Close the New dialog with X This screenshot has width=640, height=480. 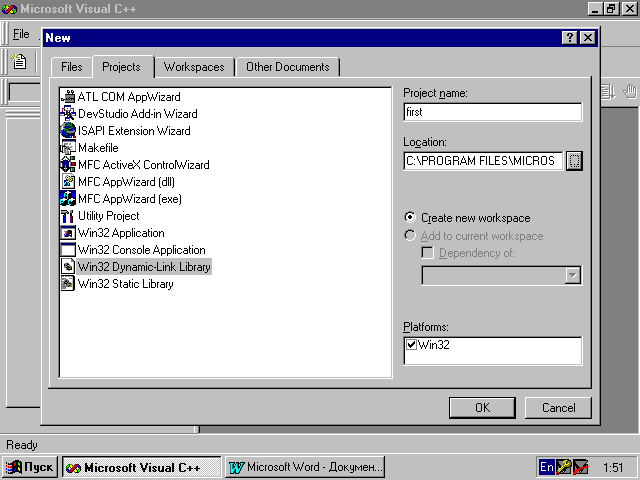[x=588, y=38]
